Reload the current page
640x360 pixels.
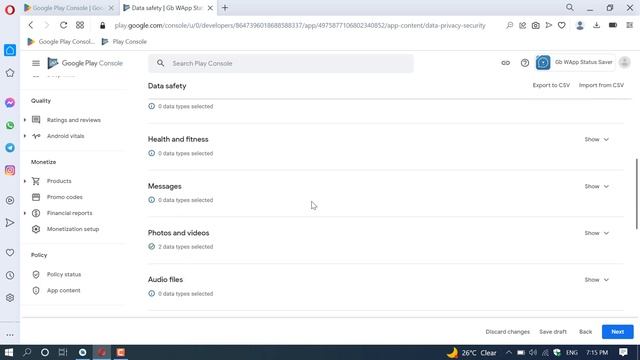tap(63, 25)
